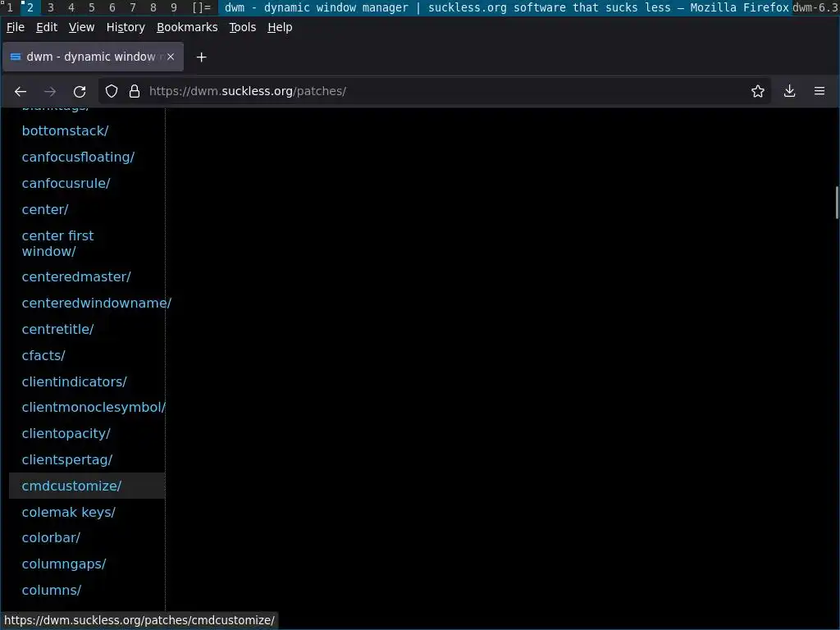
Task: Switch to dwm tag 8
Action: pyautogui.click(x=153, y=7)
